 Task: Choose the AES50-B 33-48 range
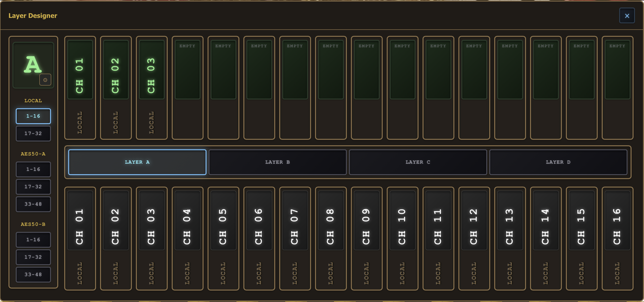(x=33, y=274)
